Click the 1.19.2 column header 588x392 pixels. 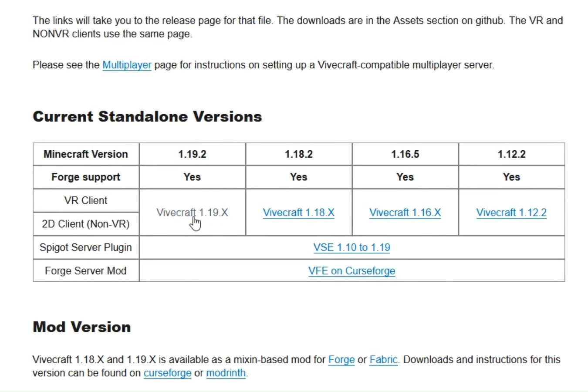(192, 154)
